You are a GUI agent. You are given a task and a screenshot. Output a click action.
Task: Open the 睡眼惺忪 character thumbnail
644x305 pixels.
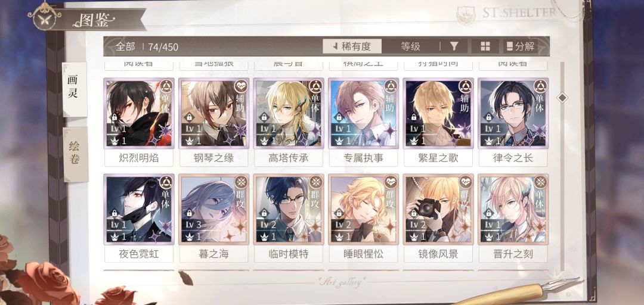pos(364,209)
